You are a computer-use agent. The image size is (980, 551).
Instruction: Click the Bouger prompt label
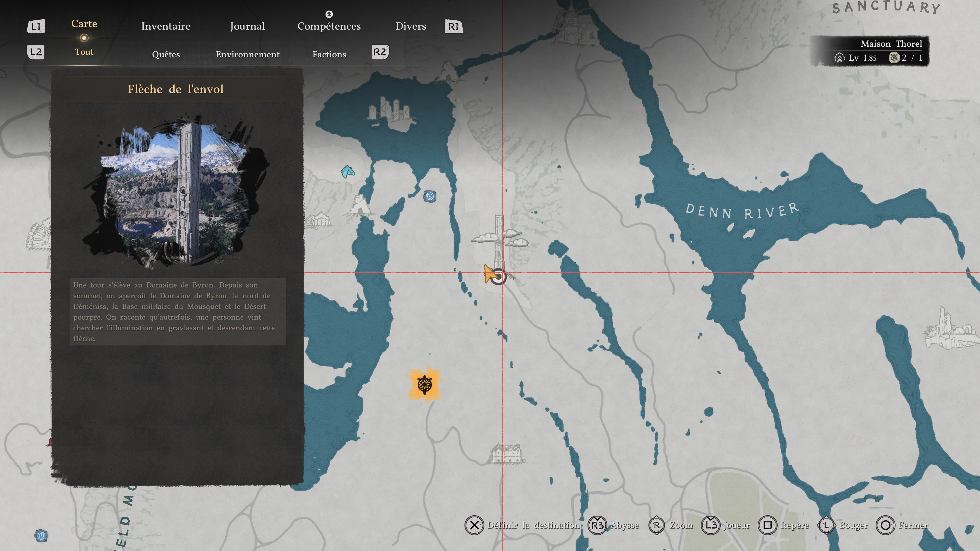pyautogui.click(x=854, y=525)
